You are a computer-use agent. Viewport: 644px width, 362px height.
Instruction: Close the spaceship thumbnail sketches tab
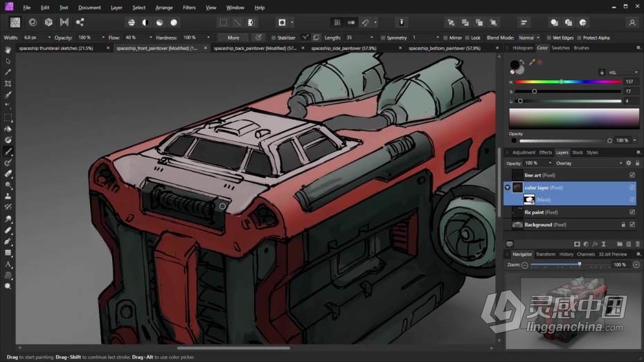click(108, 48)
